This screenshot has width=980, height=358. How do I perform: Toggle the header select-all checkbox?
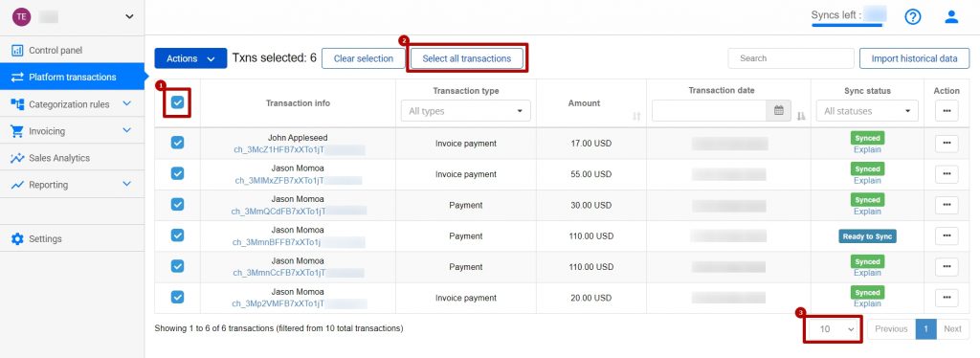coord(177,102)
